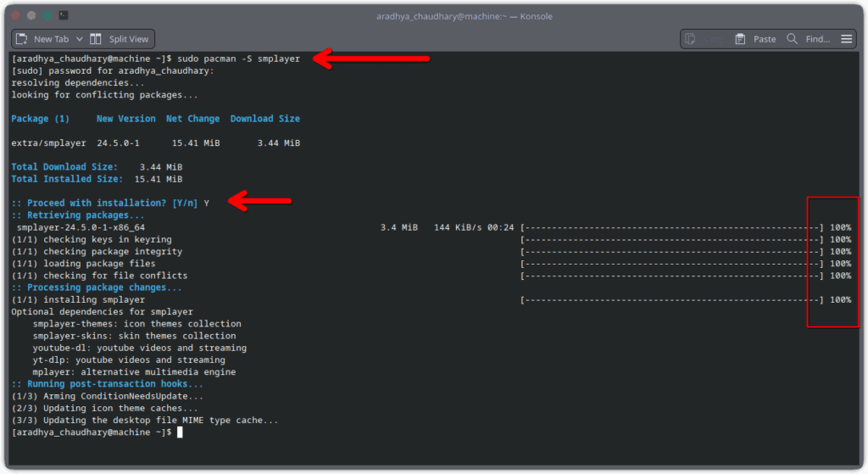Click 'smplayer-24.5.0-1-x86_64' download line
868x474 pixels.
coord(81,227)
